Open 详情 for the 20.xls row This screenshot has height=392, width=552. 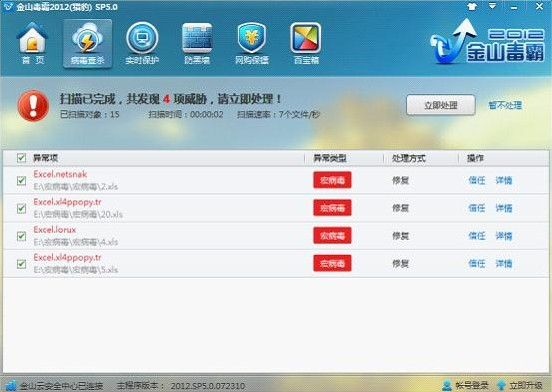504,208
